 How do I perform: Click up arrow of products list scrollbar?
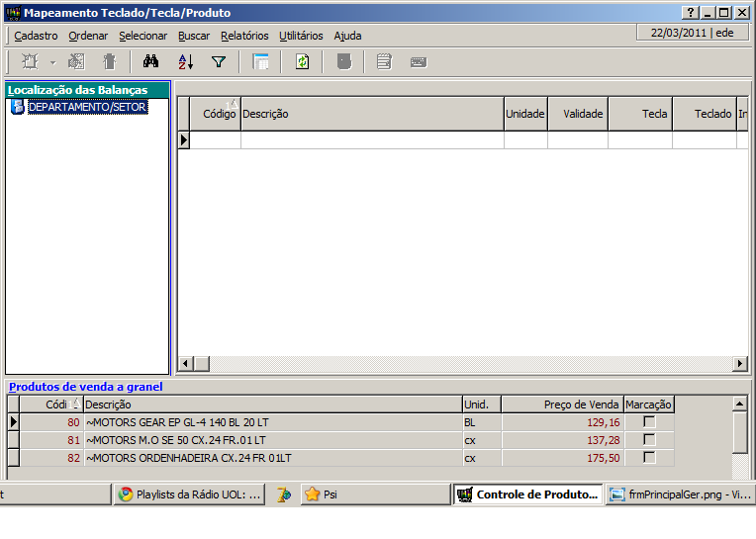pos(740,404)
